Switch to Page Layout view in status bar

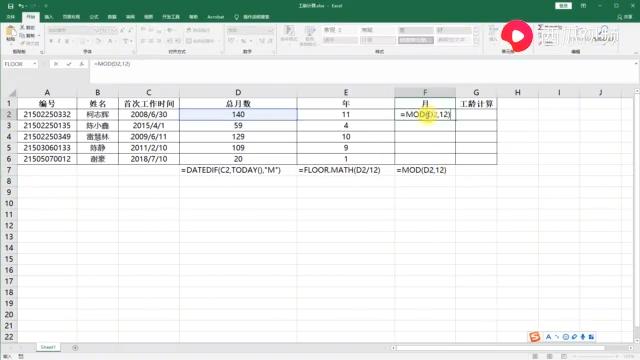(550, 356)
